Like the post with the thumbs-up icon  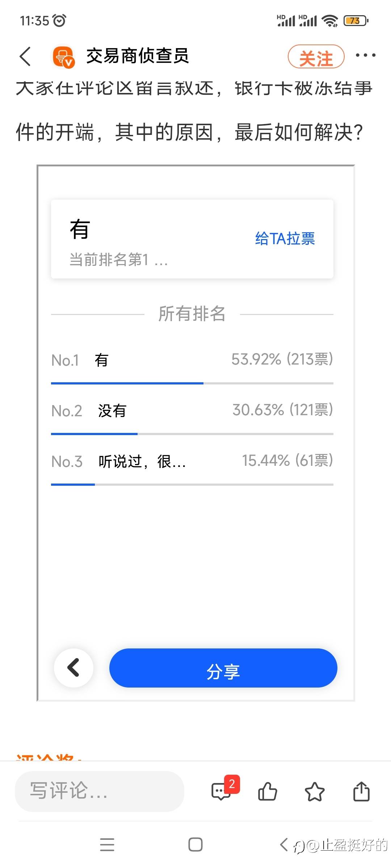tap(268, 792)
